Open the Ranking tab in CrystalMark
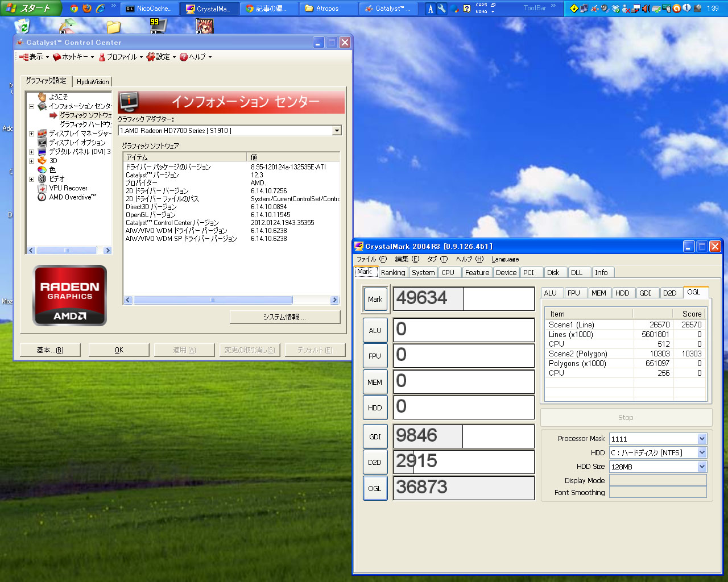 click(393, 272)
